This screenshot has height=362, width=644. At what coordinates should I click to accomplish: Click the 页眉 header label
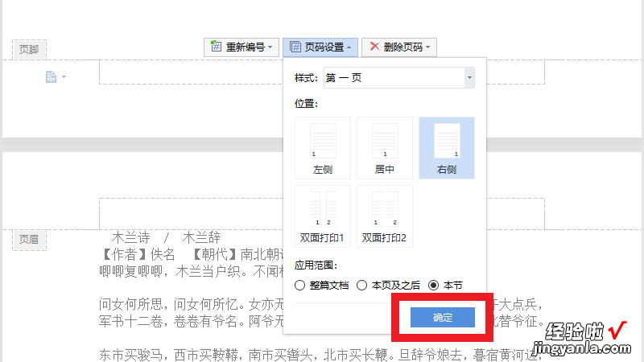(29, 239)
